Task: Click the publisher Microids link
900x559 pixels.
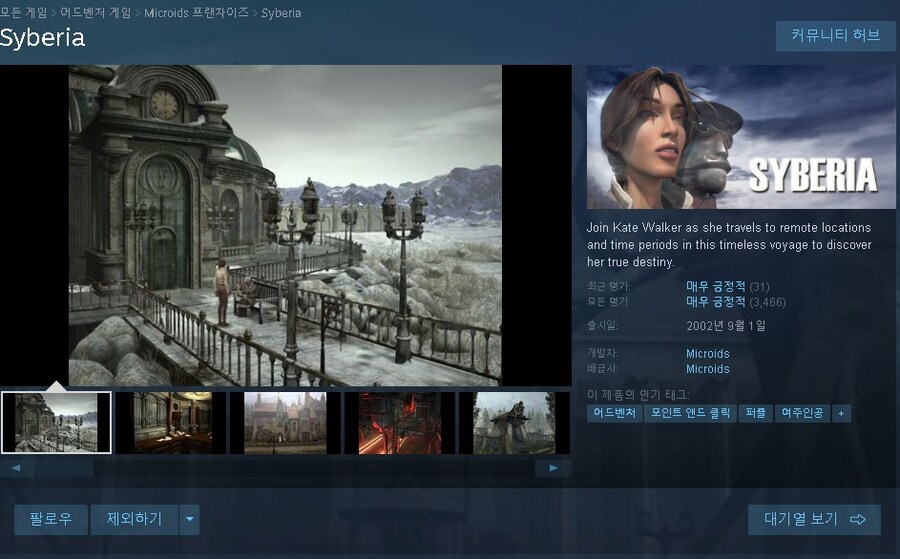Action: click(708, 369)
